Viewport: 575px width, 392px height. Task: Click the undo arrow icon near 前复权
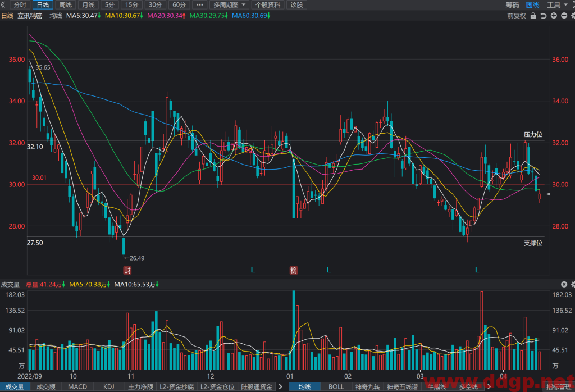(x=544, y=16)
